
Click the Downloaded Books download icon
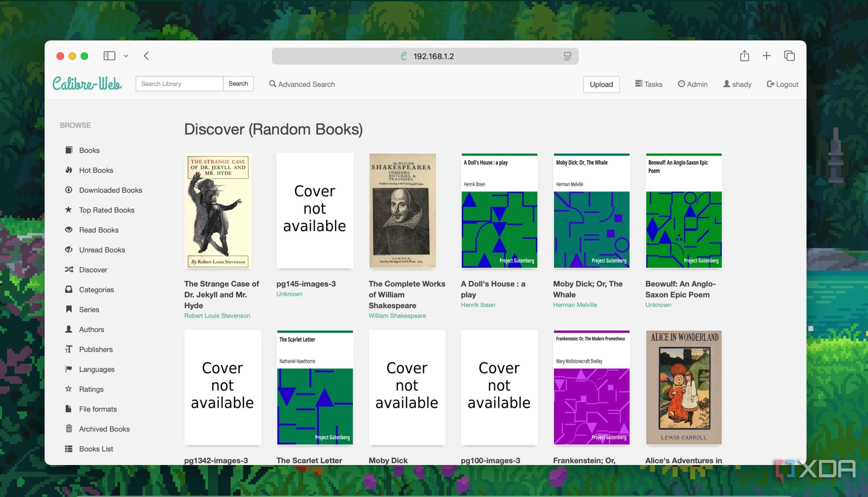click(69, 190)
